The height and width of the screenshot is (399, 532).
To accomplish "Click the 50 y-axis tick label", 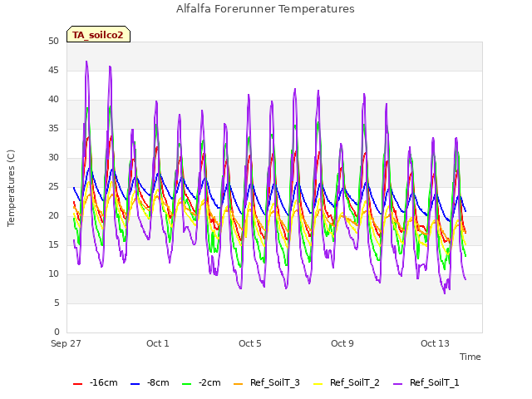I will [x=53, y=42].
